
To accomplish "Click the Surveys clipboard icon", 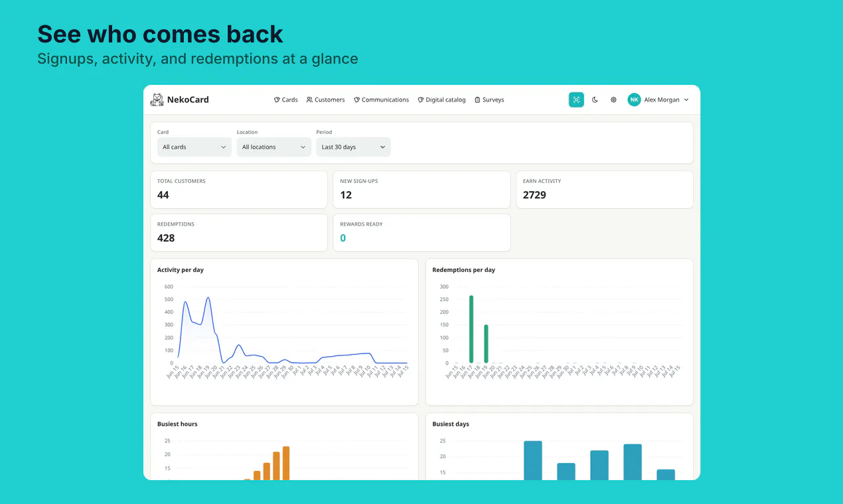I will 477,99.
